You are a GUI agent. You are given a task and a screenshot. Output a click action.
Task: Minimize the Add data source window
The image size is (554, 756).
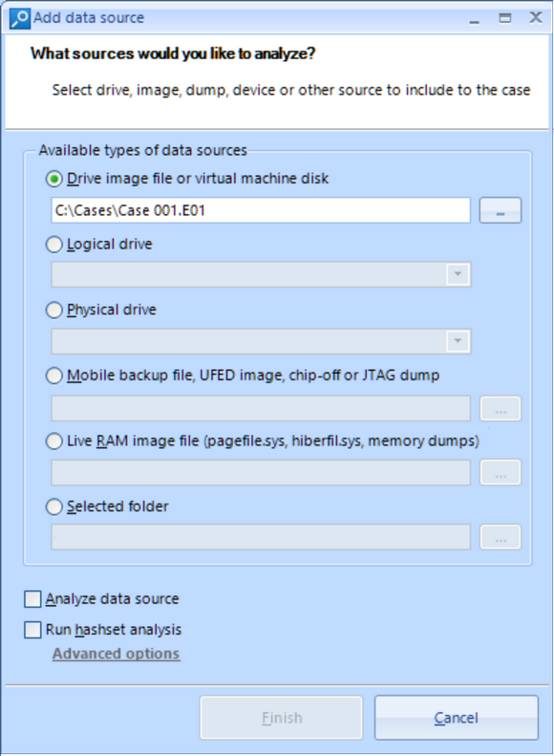(x=475, y=19)
